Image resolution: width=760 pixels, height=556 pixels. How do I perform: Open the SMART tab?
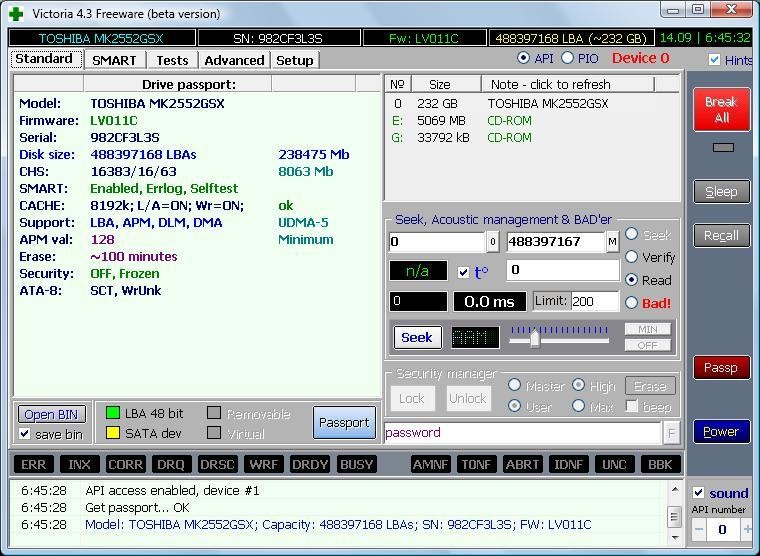click(114, 61)
